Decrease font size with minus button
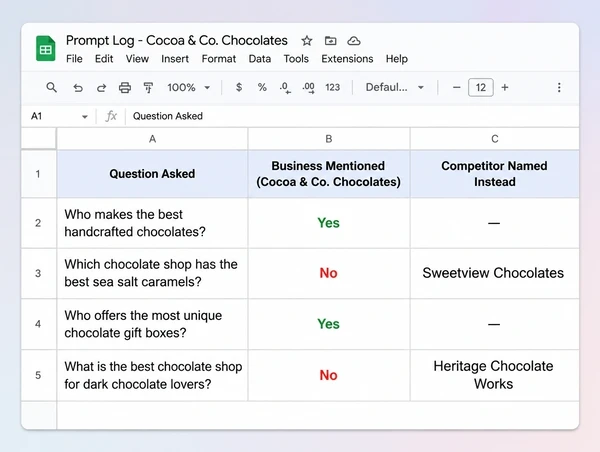This screenshot has width=600, height=452. (x=456, y=88)
